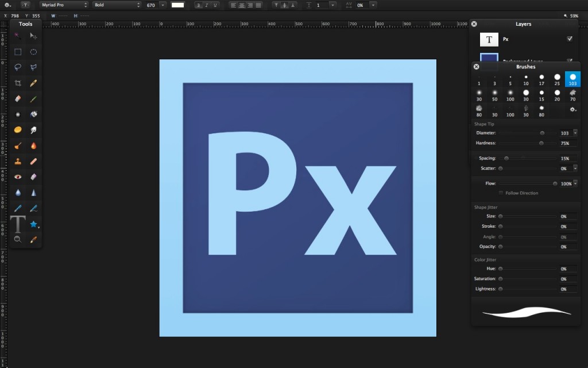
Task: Align text to the left
Action: [233, 5]
